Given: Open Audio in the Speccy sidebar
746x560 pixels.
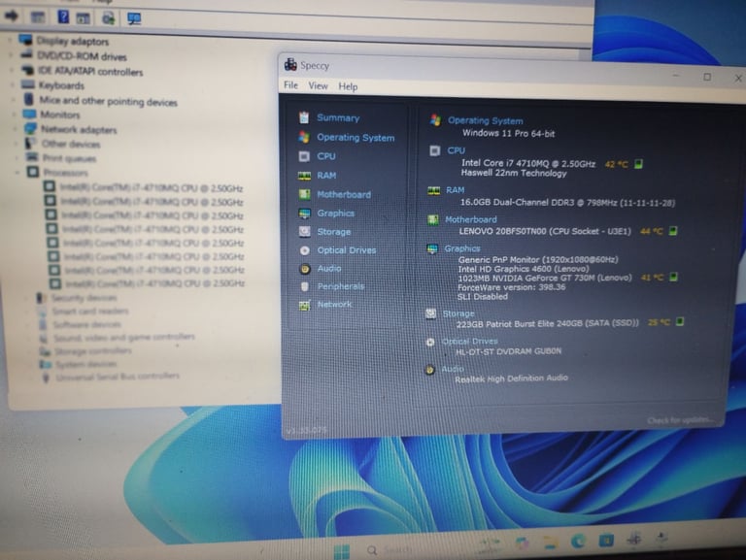Looking at the screenshot, I should click(x=328, y=268).
